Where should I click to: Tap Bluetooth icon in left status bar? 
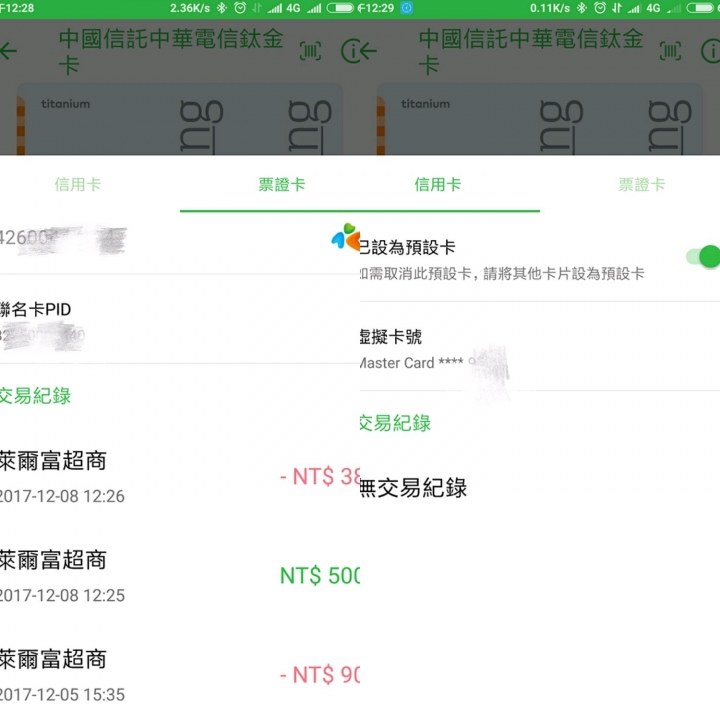[222, 8]
